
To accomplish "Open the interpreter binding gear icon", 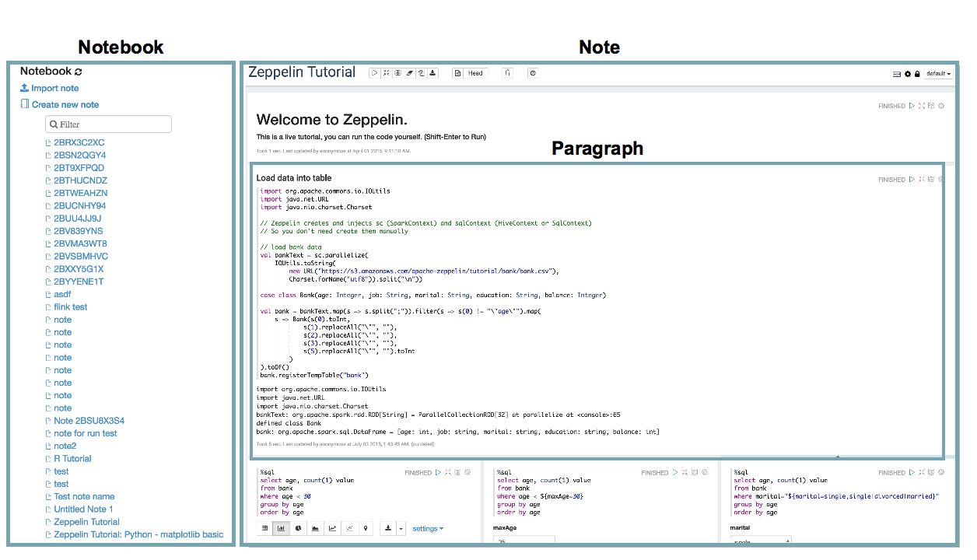I will click(x=907, y=74).
